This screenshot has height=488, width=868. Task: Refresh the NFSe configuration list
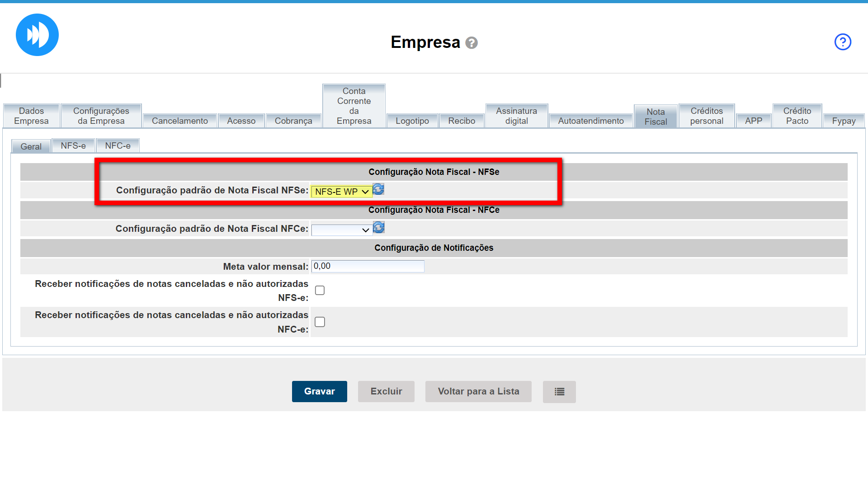(x=378, y=189)
